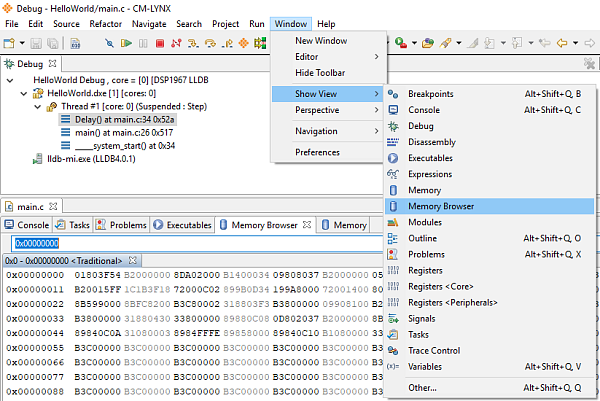Show the Registers <Peripherals> view
Screen dimensions: 600x401
click(x=490, y=303)
